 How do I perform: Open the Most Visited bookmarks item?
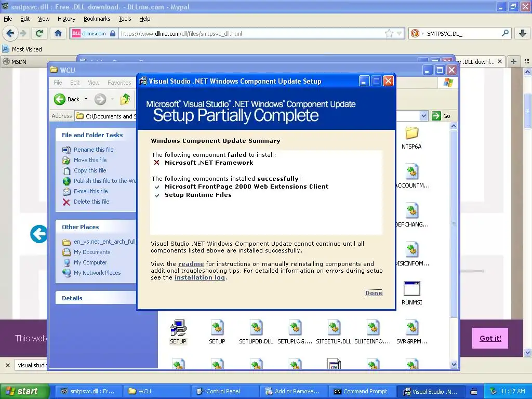pos(22,49)
